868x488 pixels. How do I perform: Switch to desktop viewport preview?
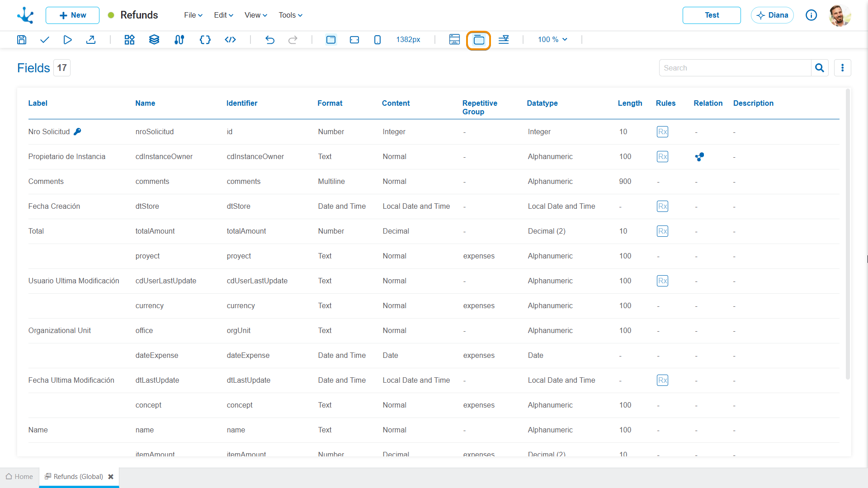[331, 40]
